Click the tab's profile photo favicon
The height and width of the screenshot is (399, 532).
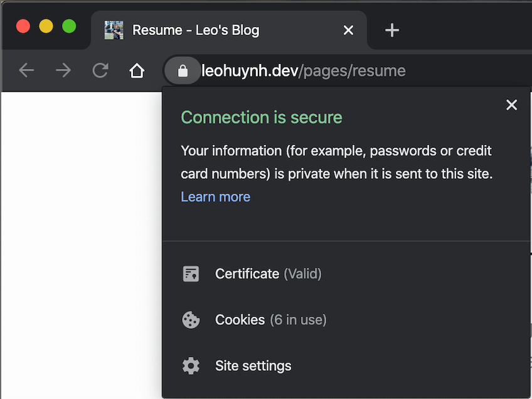point(114,30)
